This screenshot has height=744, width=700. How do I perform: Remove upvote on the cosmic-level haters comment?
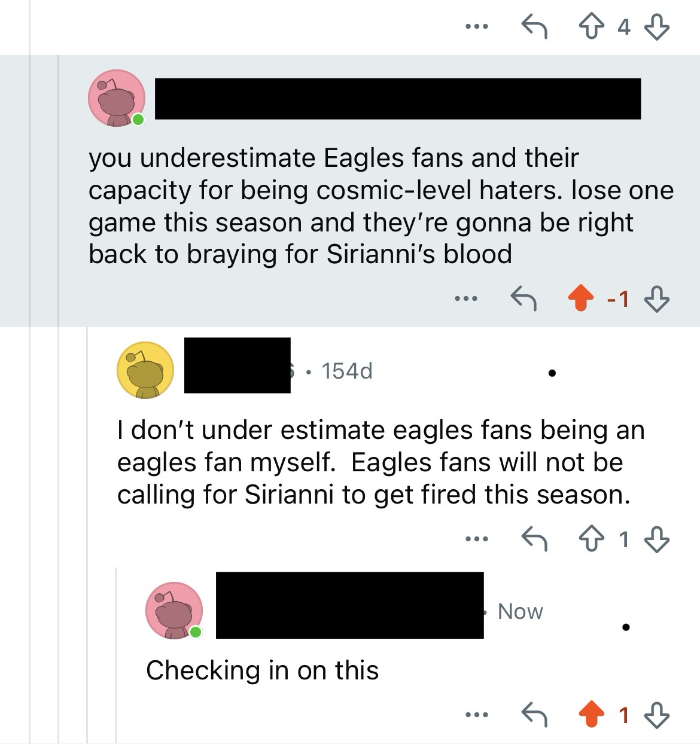pos(580,298)
